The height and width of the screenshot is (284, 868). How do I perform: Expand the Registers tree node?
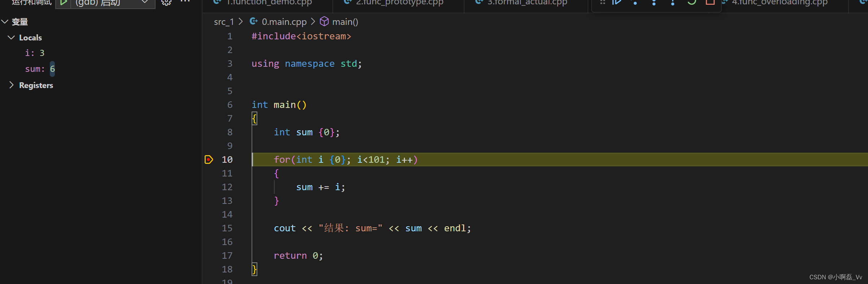coord(11,85)
